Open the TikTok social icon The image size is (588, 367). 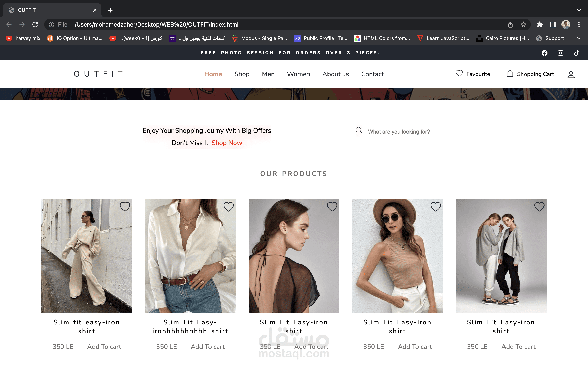click(x=576, y=53)
